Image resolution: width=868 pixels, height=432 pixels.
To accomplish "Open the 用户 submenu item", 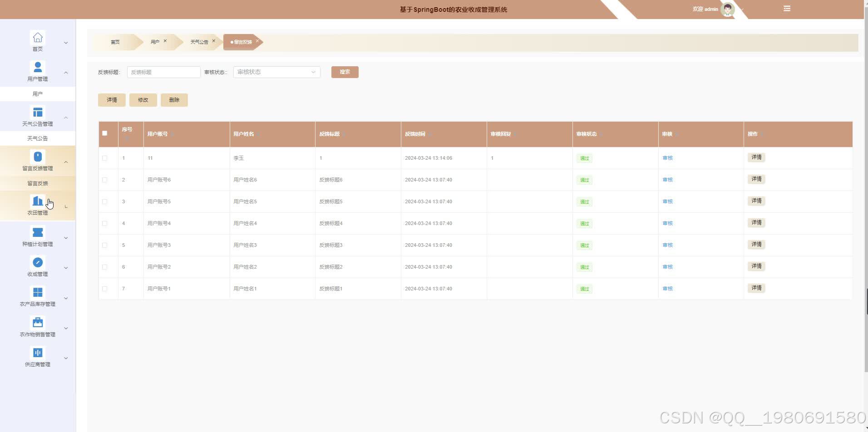I will click(38, 94).
